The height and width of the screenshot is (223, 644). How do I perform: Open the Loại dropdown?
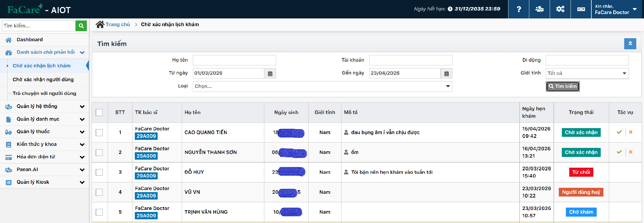[x=322, y=87]
